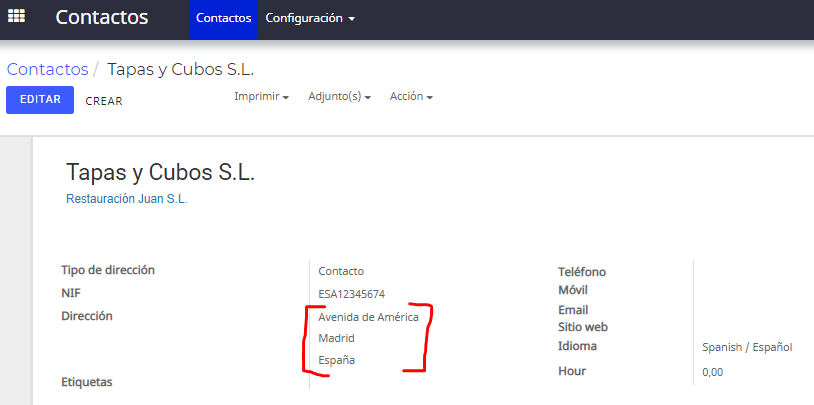Expand the Imprimir dropdown
Screen dimensions: 814x405
pos(262,97)
